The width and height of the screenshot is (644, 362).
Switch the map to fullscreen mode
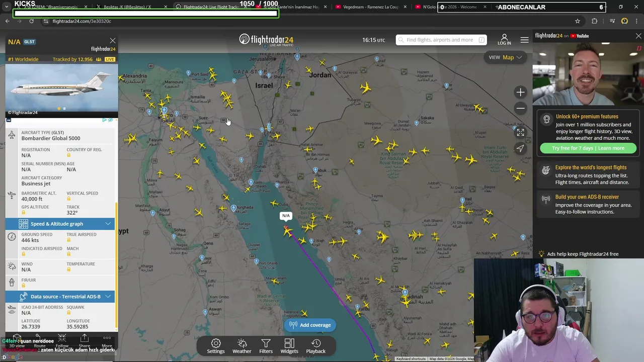coord(520,132)
